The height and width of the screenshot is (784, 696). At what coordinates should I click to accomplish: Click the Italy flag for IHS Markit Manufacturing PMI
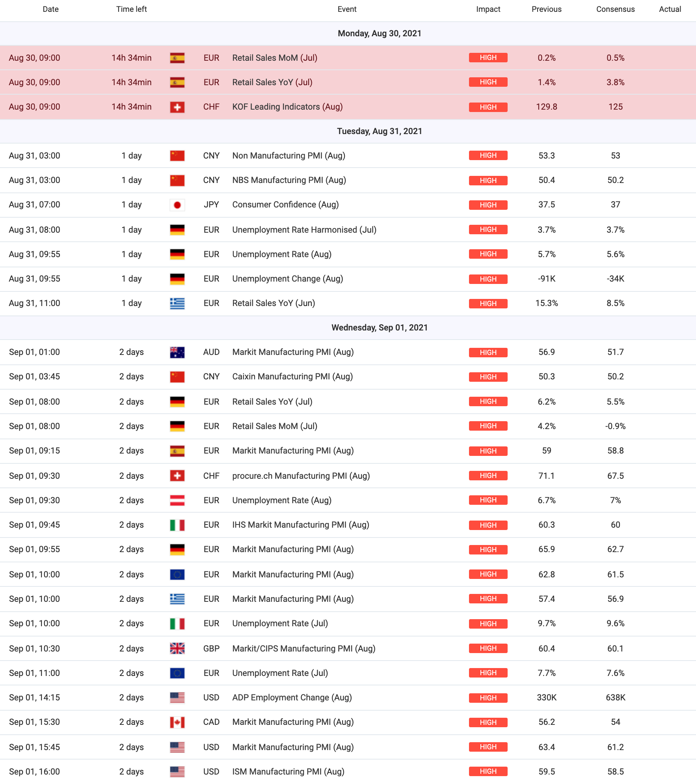(177, 525)
